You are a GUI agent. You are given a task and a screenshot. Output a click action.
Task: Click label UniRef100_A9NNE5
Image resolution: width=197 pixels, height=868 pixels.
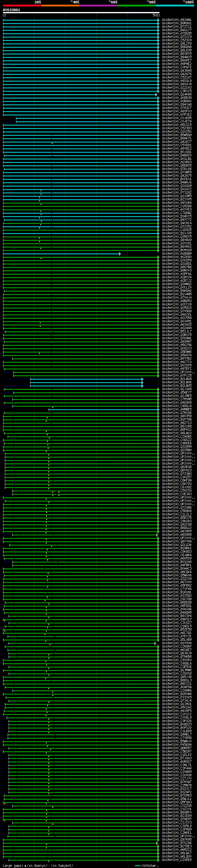pyautogui.click(x=176, y=409)
